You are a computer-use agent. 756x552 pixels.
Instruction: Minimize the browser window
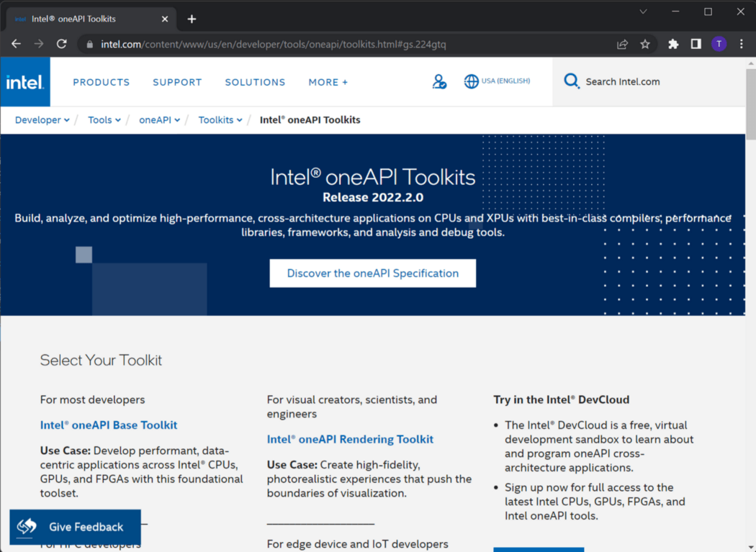point(675,12)
